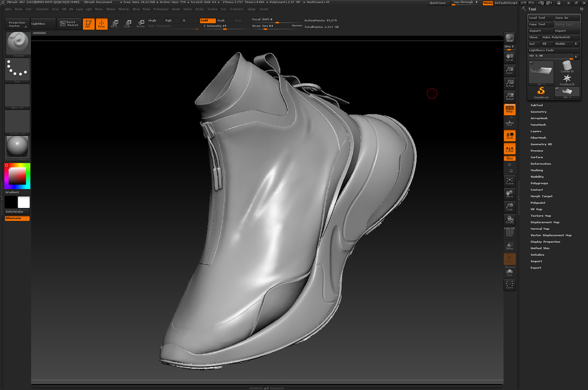The height and width of the screenshot is (390, 588).
Task: Toggle Persp perspective mode
Action: pos(509,109)
